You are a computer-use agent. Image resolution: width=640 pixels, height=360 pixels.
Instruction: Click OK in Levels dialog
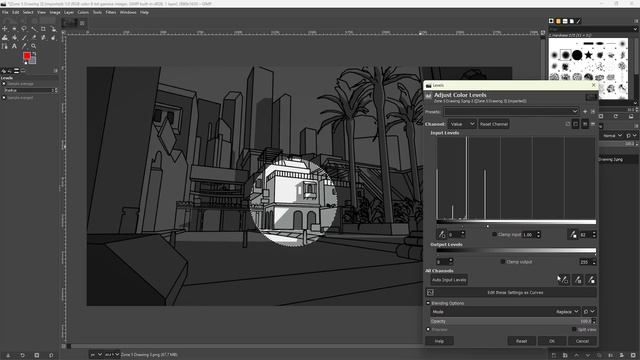click(552, 341)
